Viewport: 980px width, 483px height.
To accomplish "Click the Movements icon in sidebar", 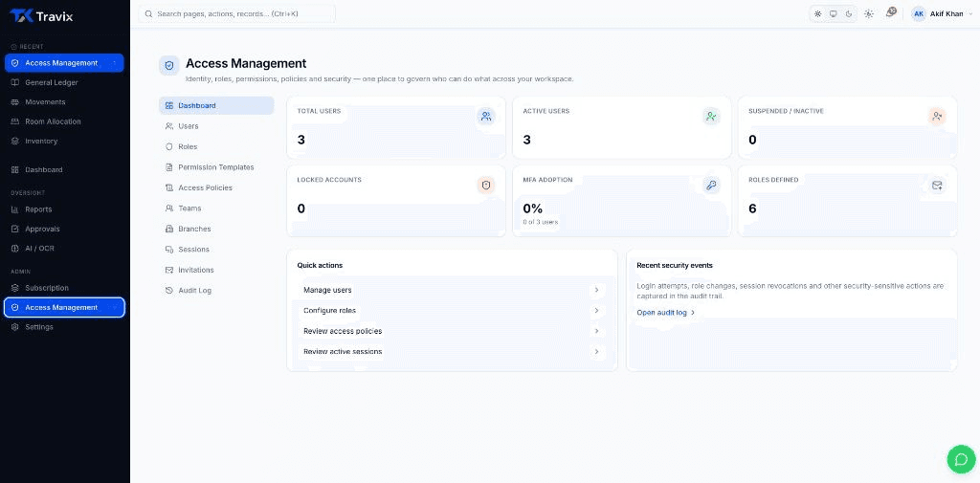I will 15,101.
